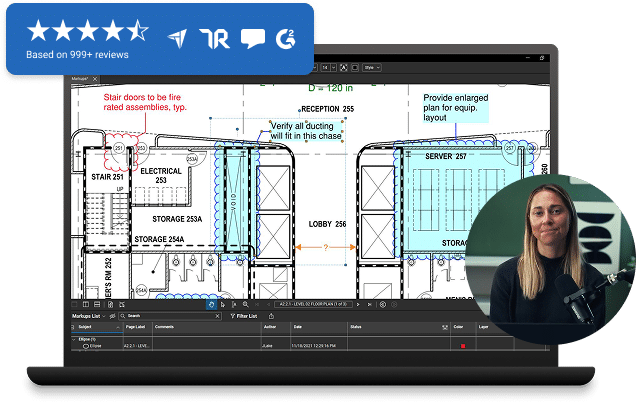
Task: Jump to the last page
Action: point(369,304)
